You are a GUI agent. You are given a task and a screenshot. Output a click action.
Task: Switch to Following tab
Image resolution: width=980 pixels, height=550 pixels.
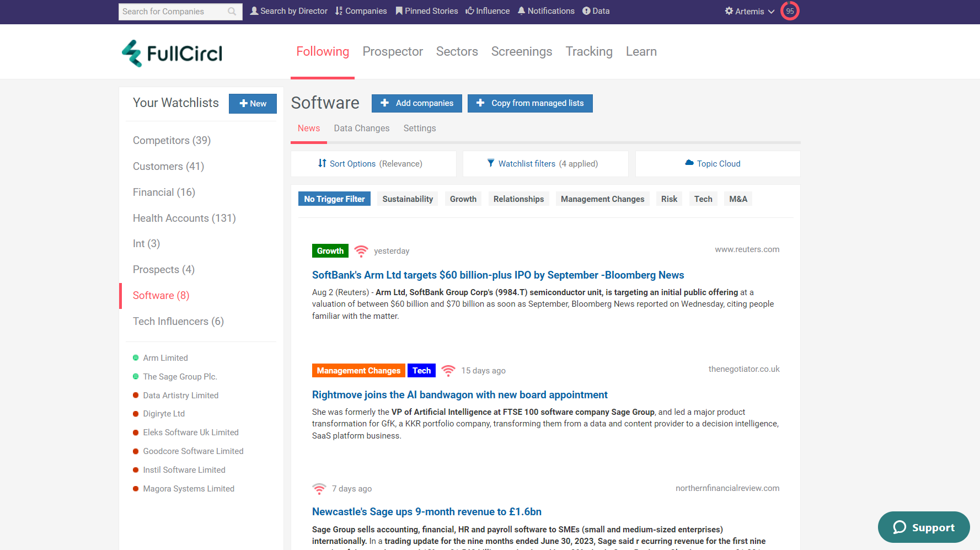[323, 51]
